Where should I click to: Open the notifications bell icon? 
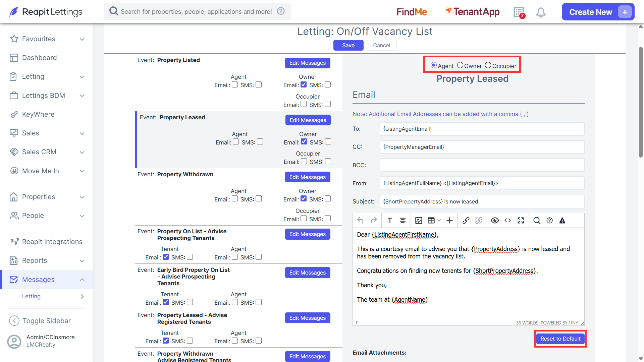click(541, 12)
